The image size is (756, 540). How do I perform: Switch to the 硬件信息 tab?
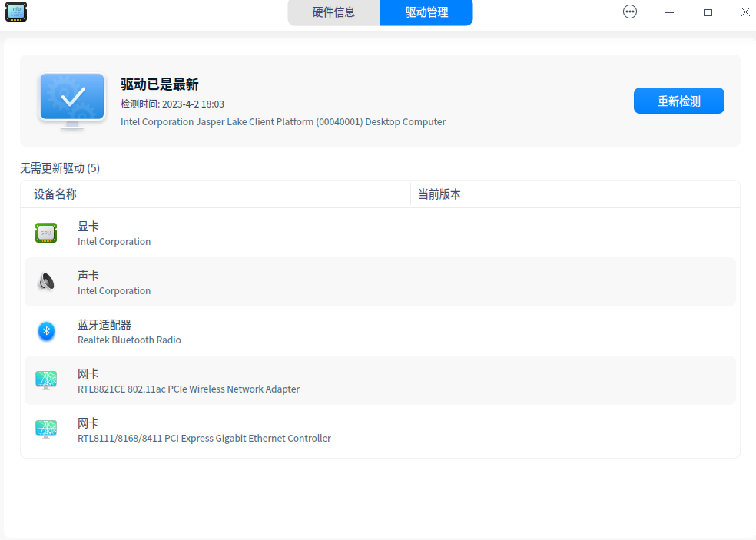click(x=333, y=12)
